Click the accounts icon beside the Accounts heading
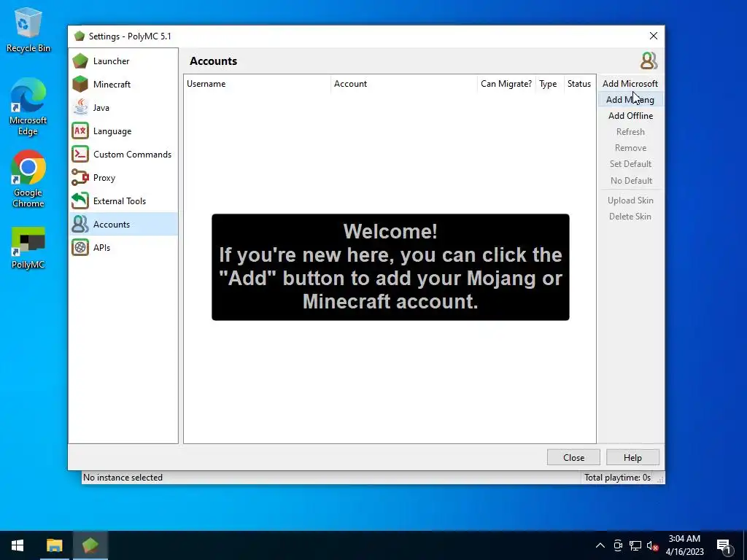Viewport: 747px width, 560px height. pos(649,61)
